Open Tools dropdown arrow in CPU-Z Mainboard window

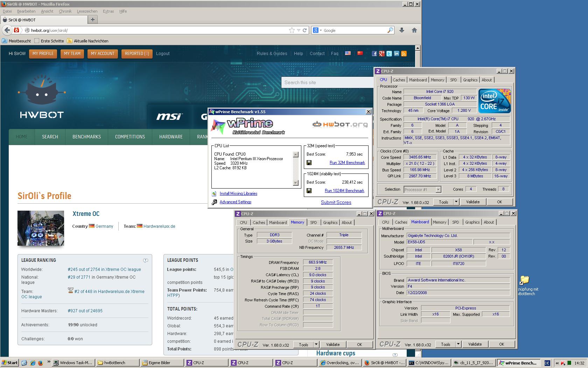tap(458, 344)
